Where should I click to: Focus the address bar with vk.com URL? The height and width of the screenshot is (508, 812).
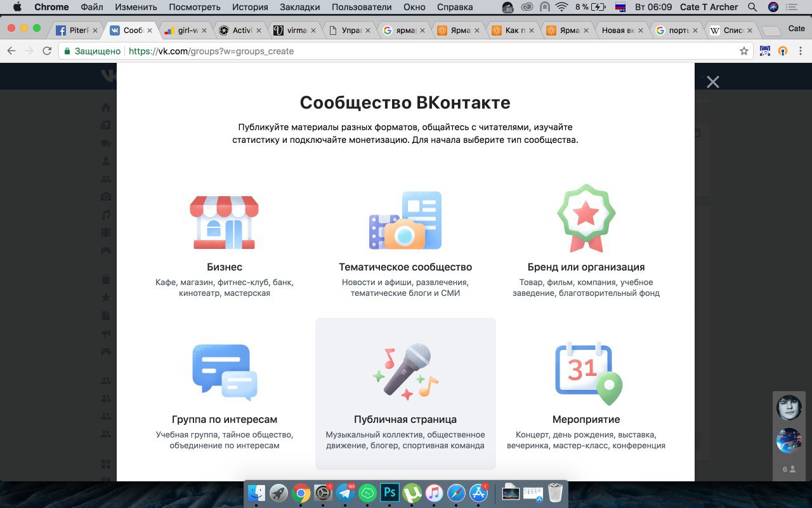coord(406,51)
